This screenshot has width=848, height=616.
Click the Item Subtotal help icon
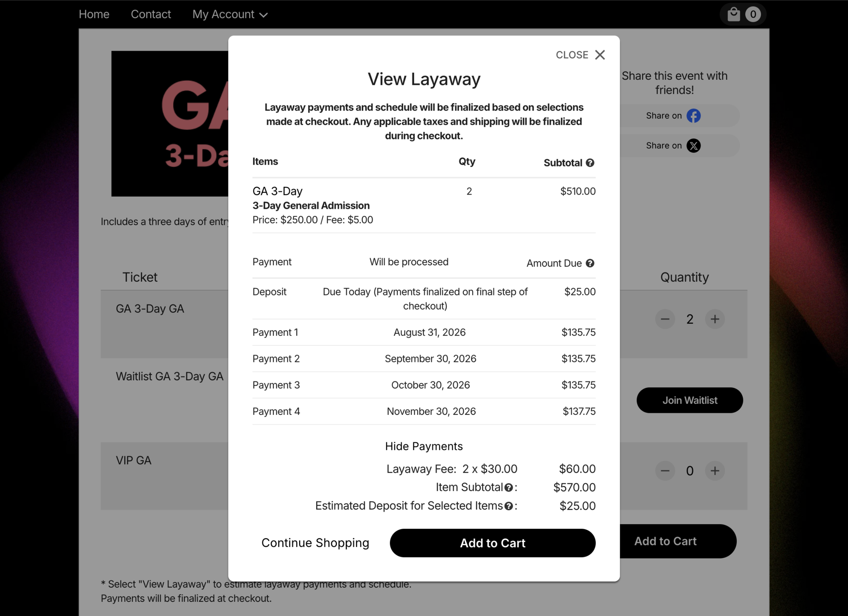pyautogui.click(x=508, y=488)
